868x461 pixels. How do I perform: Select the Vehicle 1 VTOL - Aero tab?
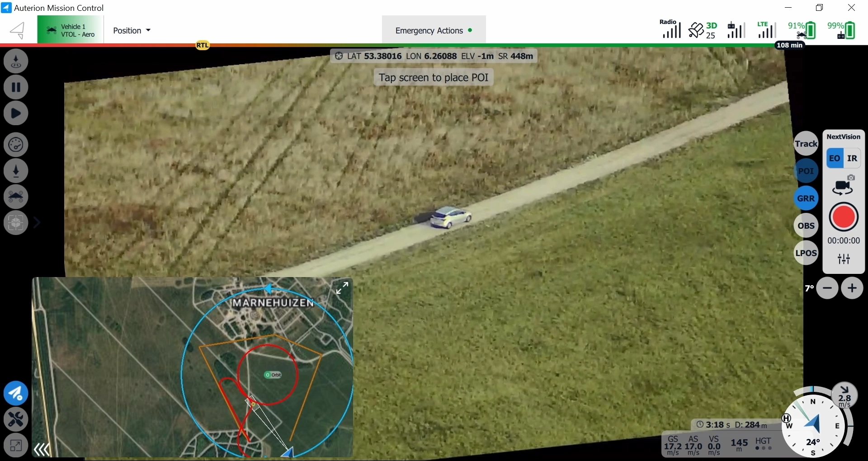pos(71,30)
